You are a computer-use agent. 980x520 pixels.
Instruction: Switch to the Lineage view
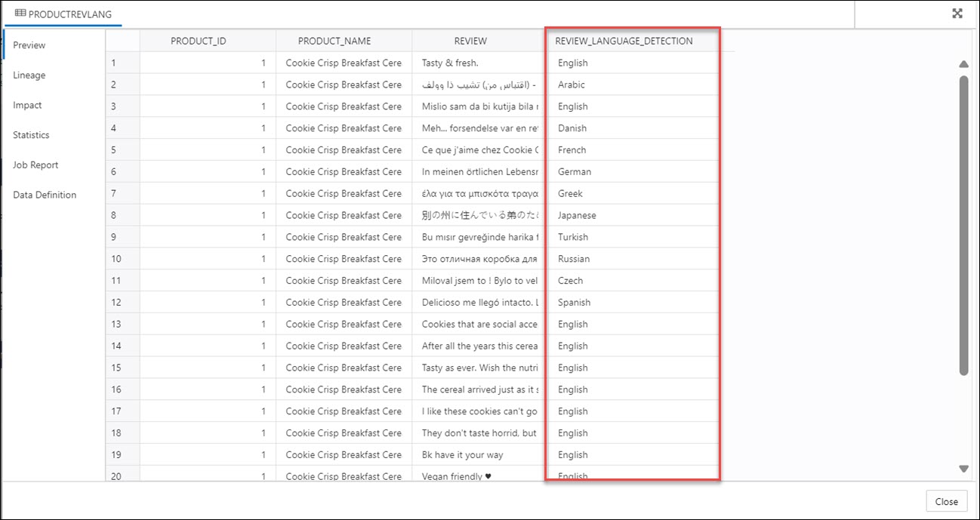coord(29,75)
